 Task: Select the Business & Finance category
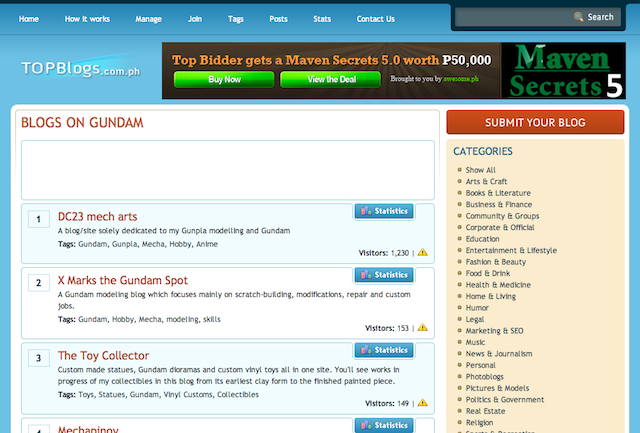[499, 204]
